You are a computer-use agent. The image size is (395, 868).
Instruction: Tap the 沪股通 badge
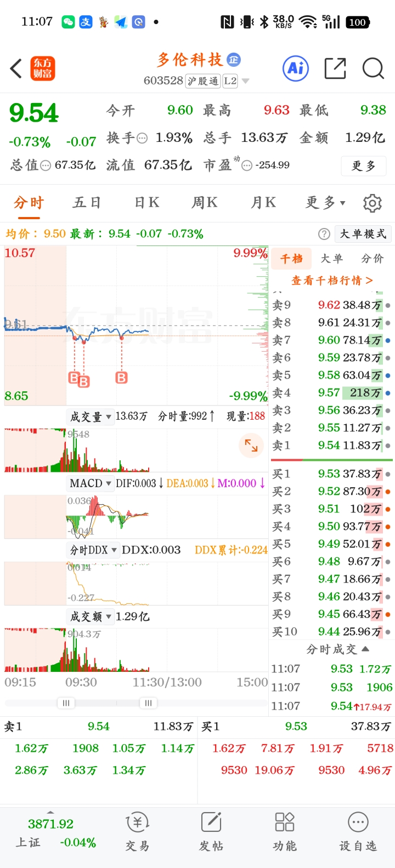[x=203, y=81]
